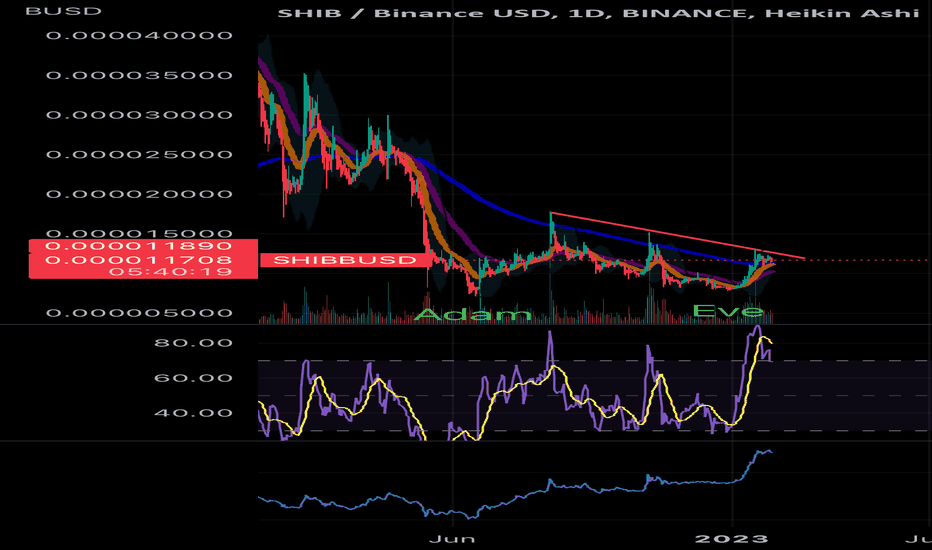Screen dimensions: 932x550
Task: Click the SHIB / Binance USD chart title
Action: 598,12
